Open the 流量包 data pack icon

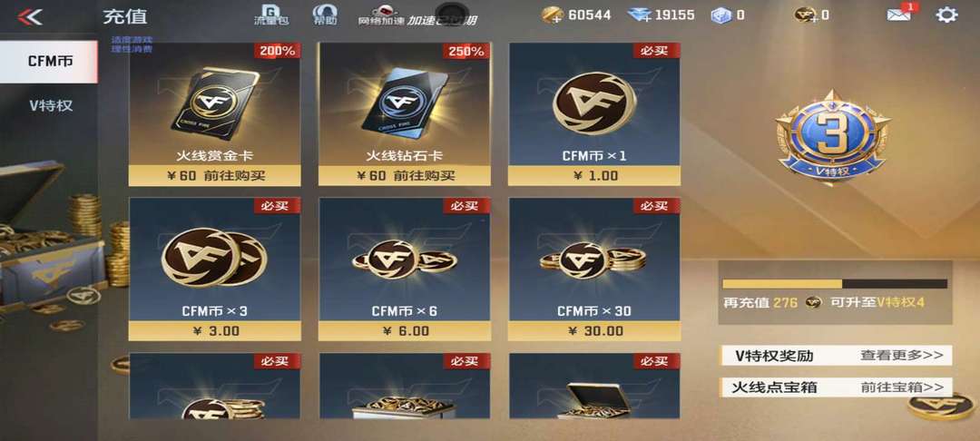271,14
